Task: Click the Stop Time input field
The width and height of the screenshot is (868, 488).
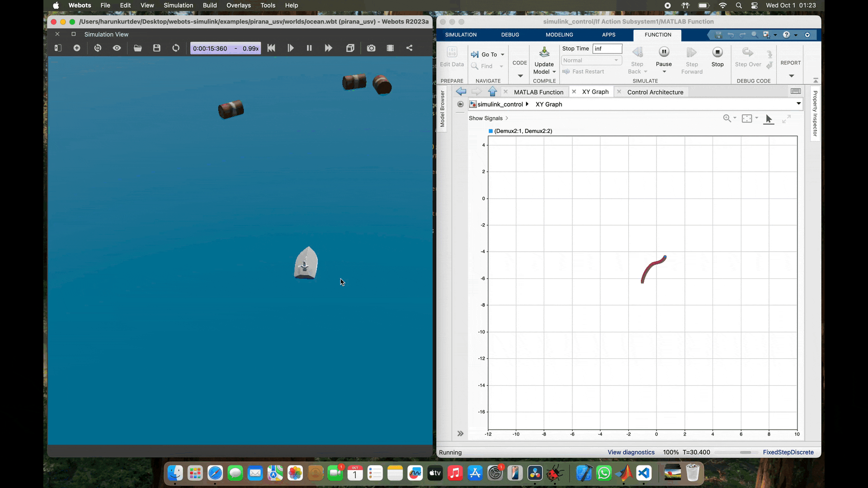Action: pyautogui.click(x=607, y=49)
